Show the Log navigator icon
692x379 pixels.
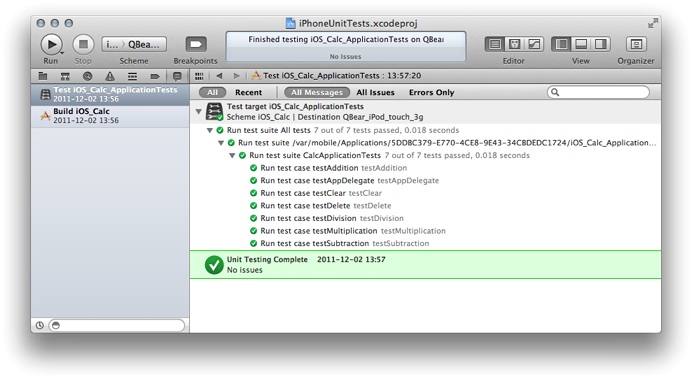pyautogui.click(x=177, y=76)
